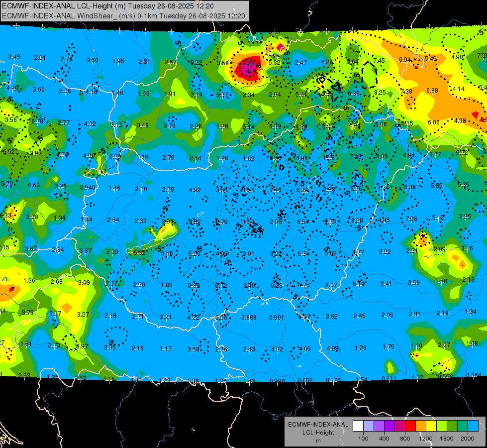The height and width of the screenshot is (448, 487).
Task: Click the wind shear value 4.92
Action: [x=195, y=190]
